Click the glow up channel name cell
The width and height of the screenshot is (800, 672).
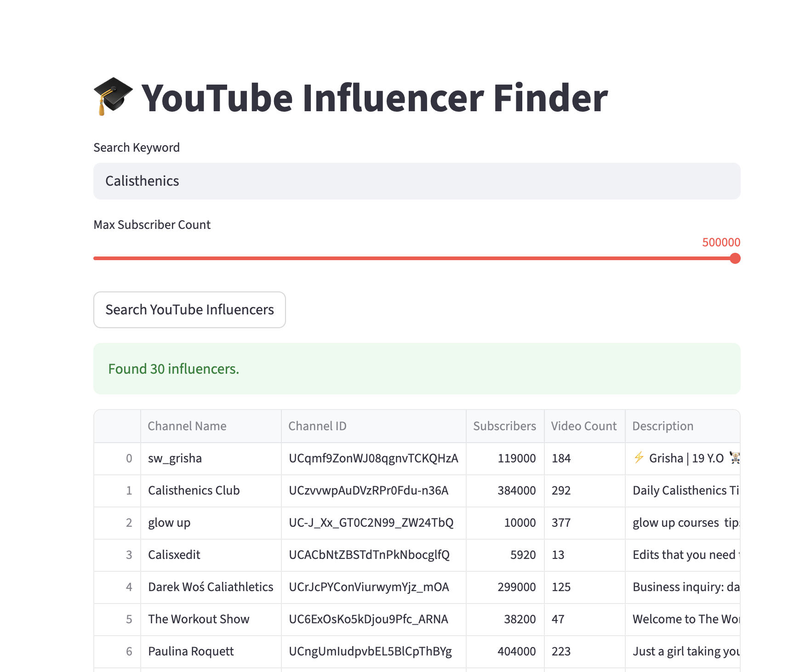coord(169,523)
